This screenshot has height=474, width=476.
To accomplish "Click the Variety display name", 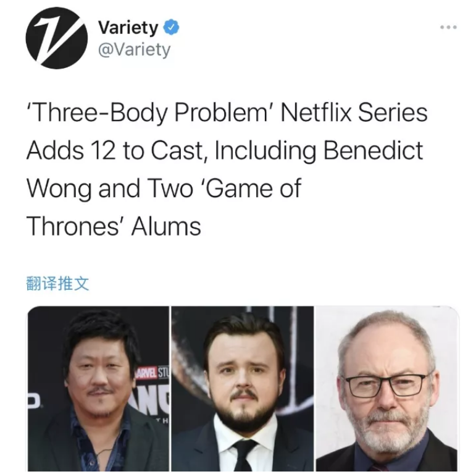I will (x=128, y=28).
